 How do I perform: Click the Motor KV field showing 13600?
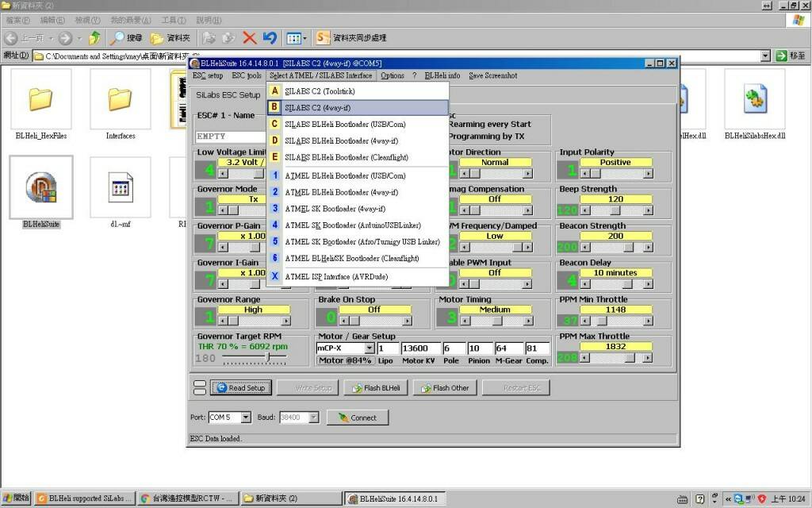click(x=421, y=348)
